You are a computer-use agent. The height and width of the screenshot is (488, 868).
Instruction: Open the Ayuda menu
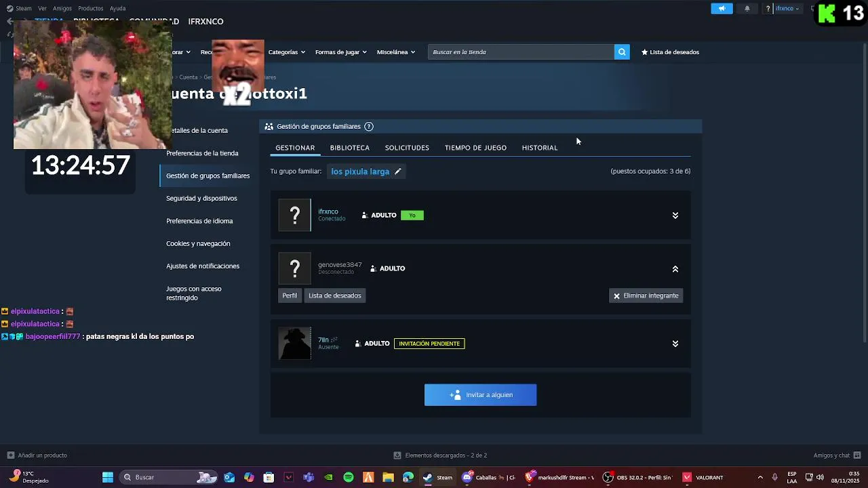117,9
